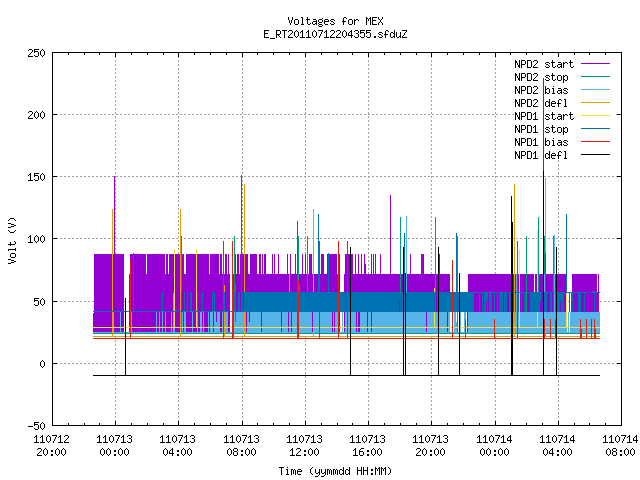Screen dimensions: 640x480
Task: Click the x-axis tick '110713 20:00'
Action: coord(431,446)
